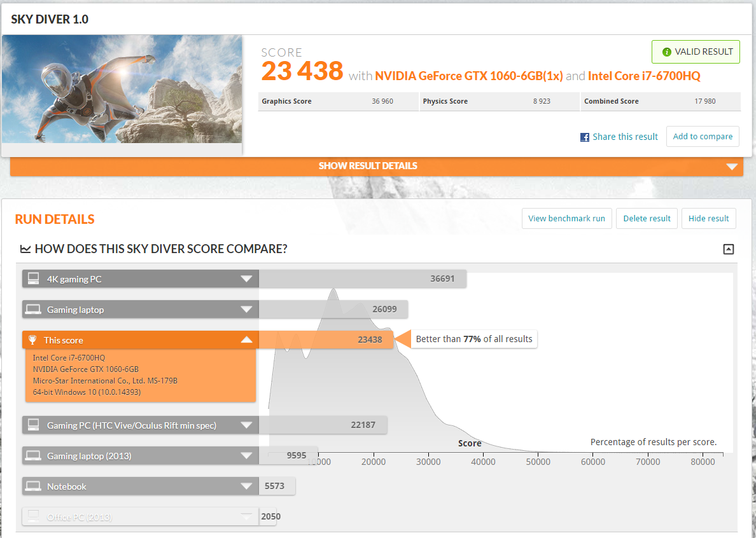756x538 pixels.
Task: Open the Share this result link
Action: [x=625, y=137]
